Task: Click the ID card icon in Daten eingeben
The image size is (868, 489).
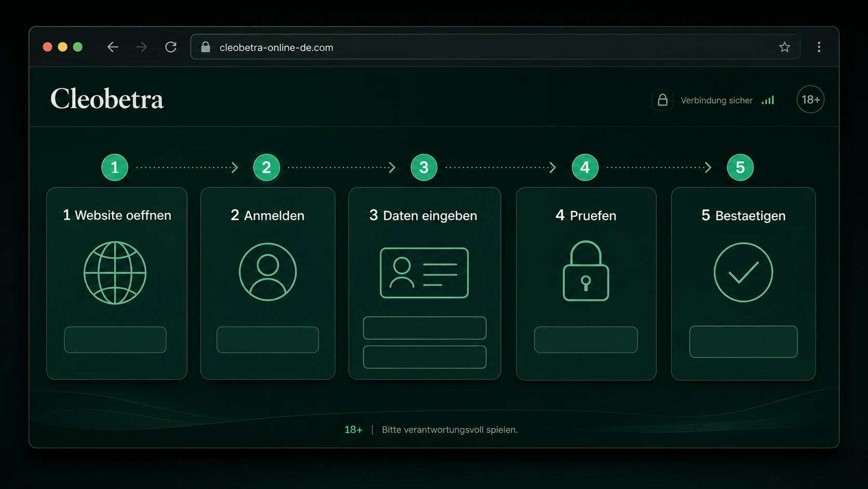Action: [x=424, y=273]
